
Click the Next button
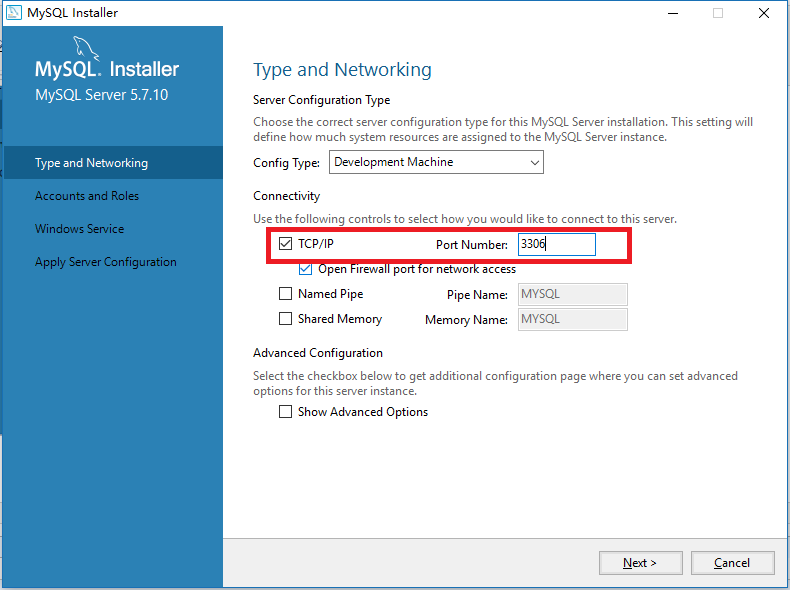[640, 563]
